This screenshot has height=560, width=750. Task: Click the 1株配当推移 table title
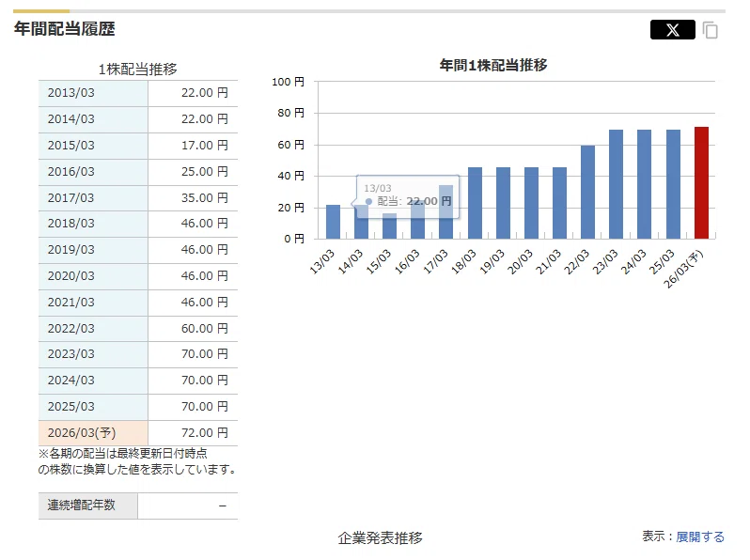138,70
